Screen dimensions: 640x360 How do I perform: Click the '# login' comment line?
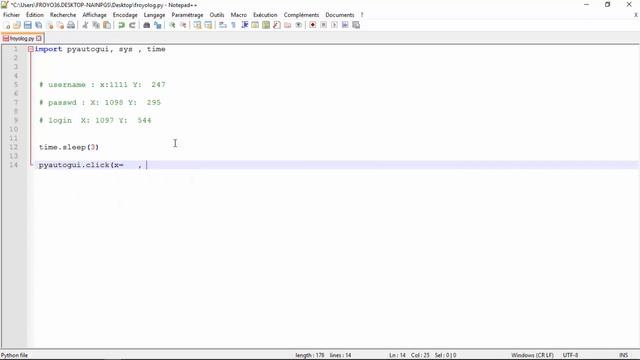(95, 120)
